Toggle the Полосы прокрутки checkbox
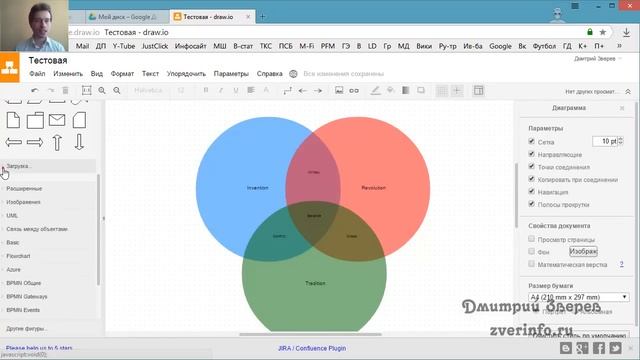This screenshot has height=360, width=640. [x=531, y=204]
